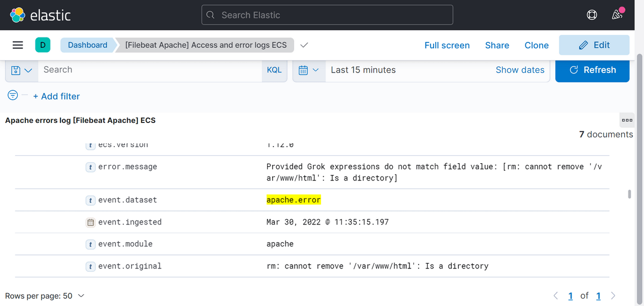Clone the dashboard

point(537,45)
